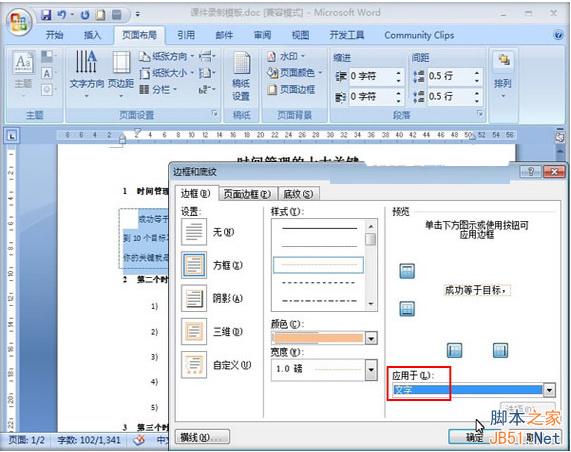Open watermark (水印) menu

286,56
